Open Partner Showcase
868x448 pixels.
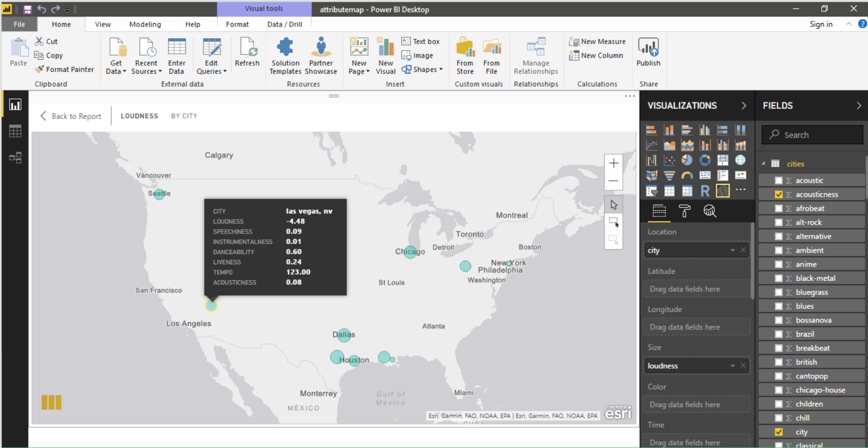pos(321,56)
